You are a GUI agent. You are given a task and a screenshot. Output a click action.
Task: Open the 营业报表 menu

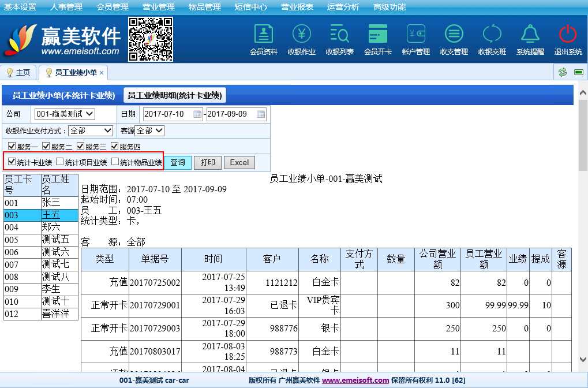pyautogui.click(x=297, y=7)
